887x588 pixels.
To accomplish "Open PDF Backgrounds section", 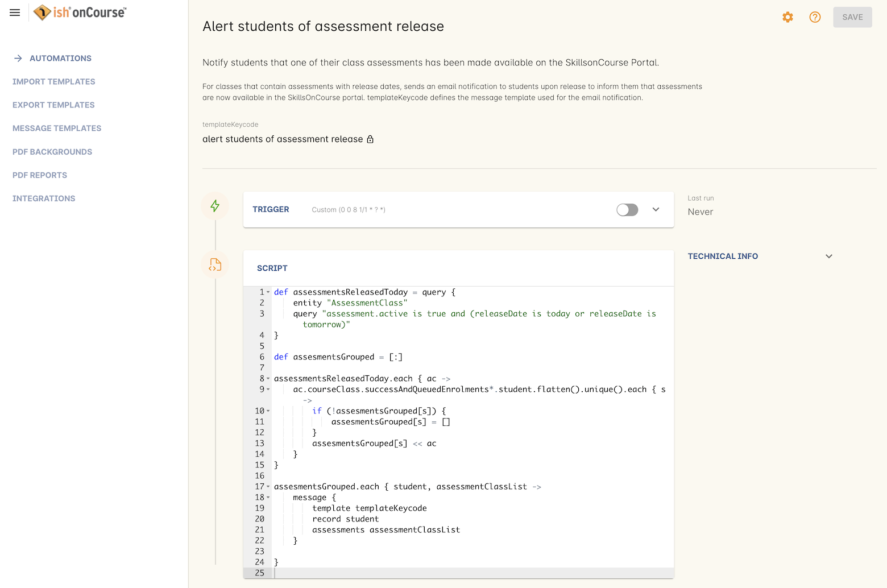I will 52,152.
